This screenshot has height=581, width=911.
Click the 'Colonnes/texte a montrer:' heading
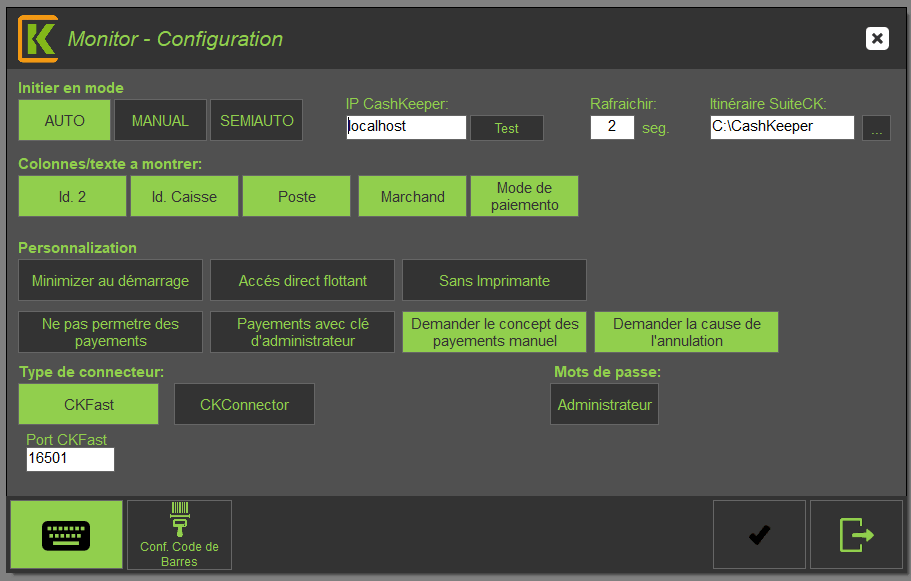(x=110, y=164)
